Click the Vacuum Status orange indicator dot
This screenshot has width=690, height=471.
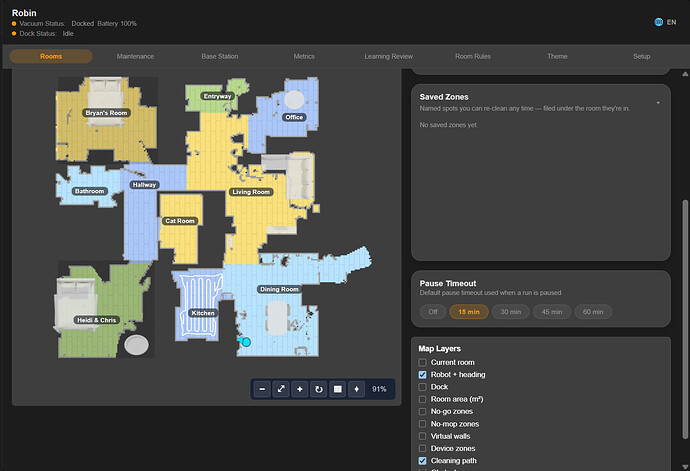[14, 23]
